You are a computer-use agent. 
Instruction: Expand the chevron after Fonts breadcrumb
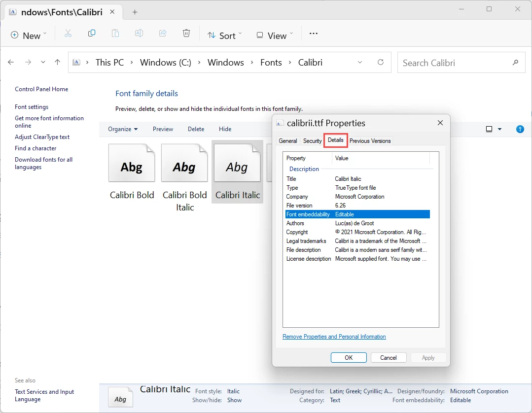tap(290, 63)
